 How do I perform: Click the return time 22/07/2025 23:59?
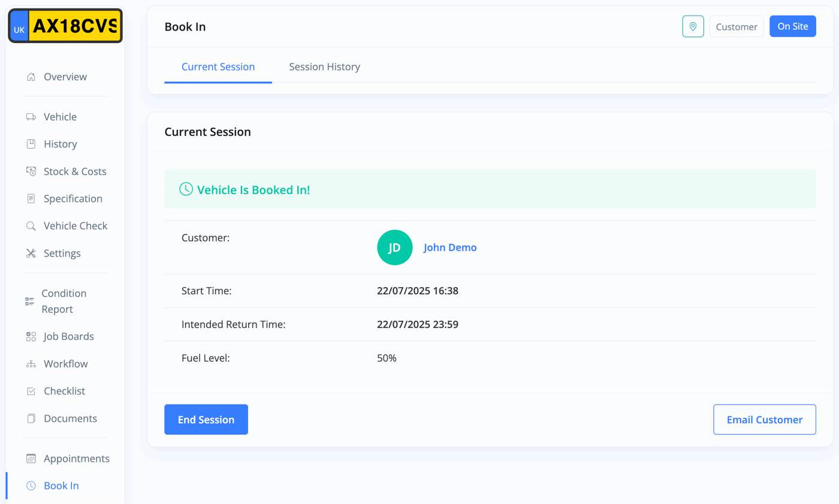tap(418, 325)
